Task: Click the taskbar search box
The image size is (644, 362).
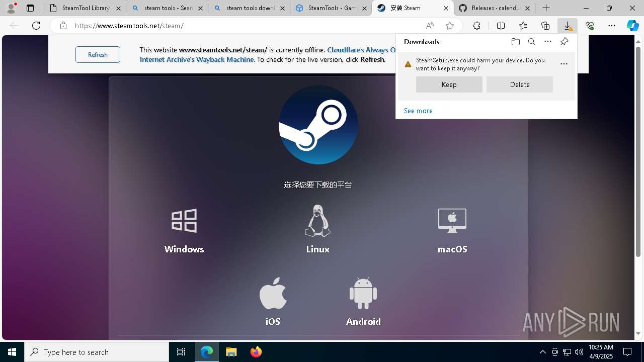Action: click(97, 352)
